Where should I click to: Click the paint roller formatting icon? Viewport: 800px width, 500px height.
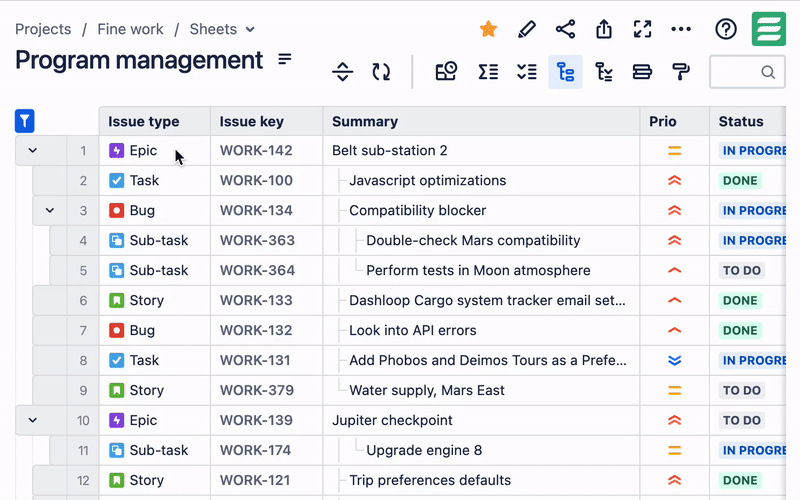681,72
